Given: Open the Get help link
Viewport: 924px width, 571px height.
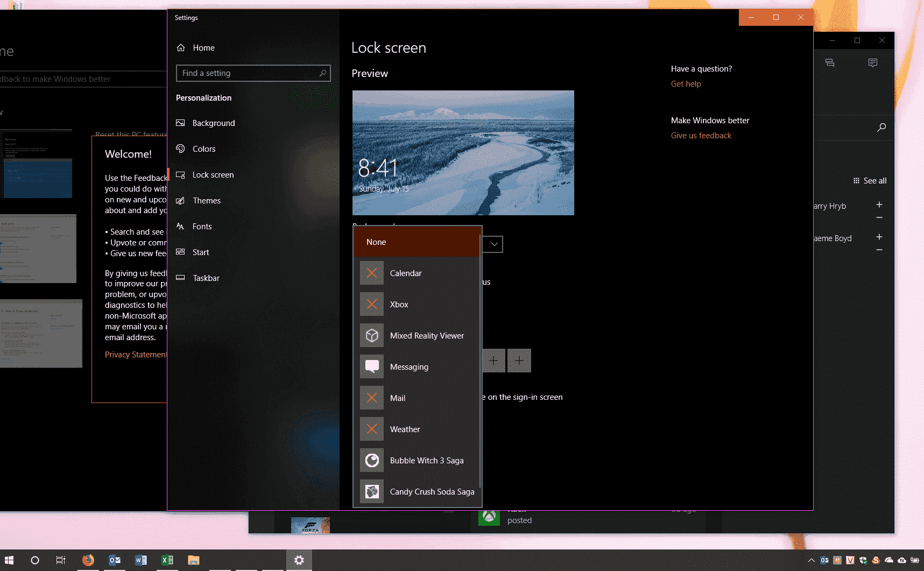Looking at the screenshot, I should click(686, 84).
